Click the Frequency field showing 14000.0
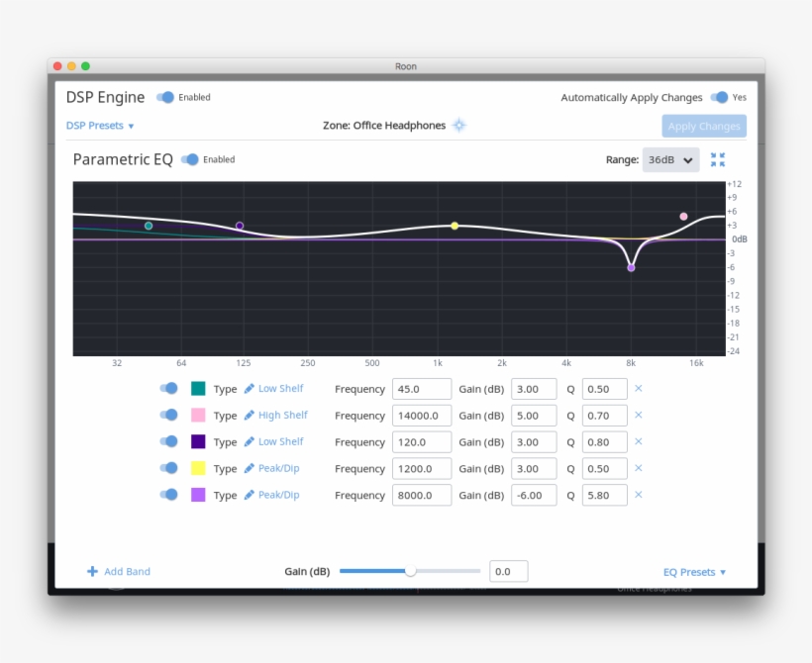This screenshot has height=663, width=812. point(421,416)
